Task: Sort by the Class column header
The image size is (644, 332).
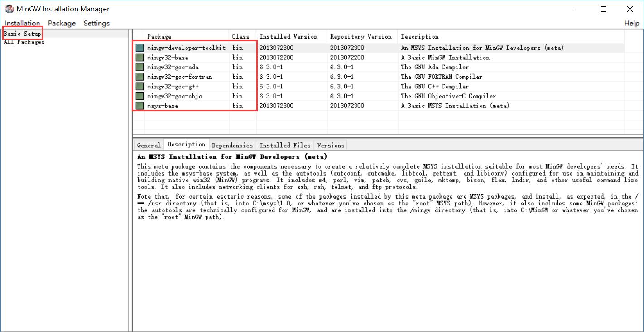Action: 242,36
